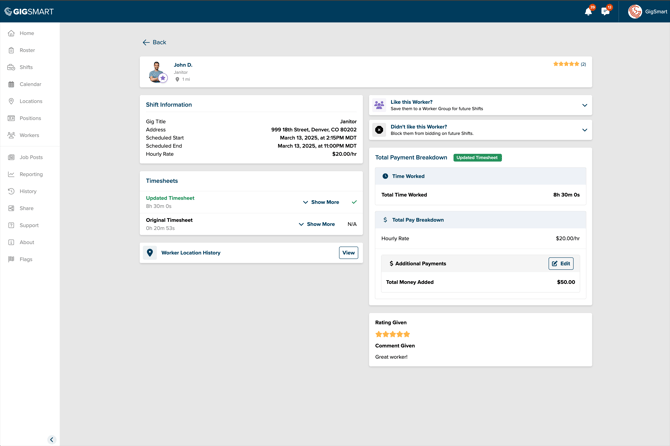670x446 pixels.
Task: Click the Total Pay Breakdown header
Action: (481, 220)
